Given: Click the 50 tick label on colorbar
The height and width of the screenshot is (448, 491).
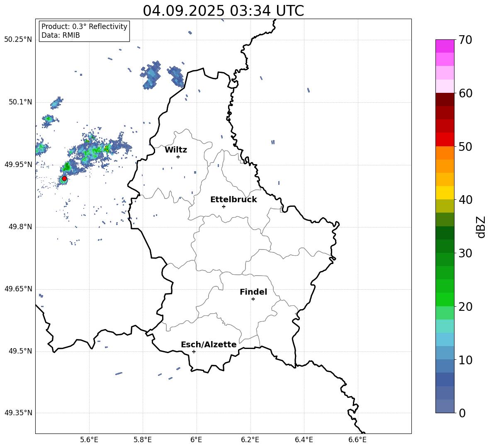Looking at the screenshot, I should pyautogui.click(x=465, y=146).
